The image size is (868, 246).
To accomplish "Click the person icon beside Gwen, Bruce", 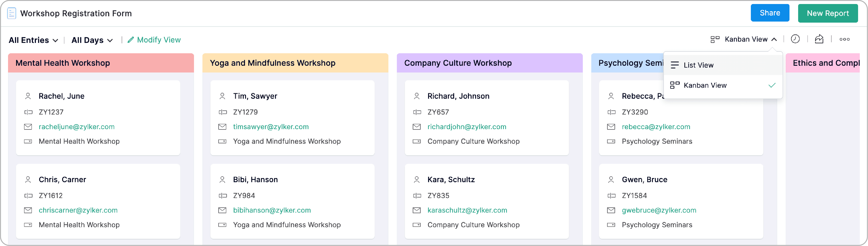I will click(611, 179).
